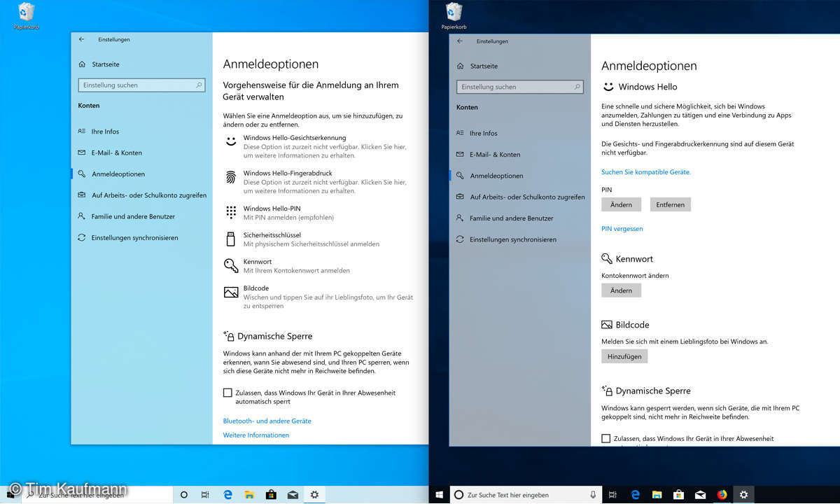Viewport: 840px width, 504px height.
Task: Enable automatic lock checkbox in dark-theme window
Action: (606, 439)
